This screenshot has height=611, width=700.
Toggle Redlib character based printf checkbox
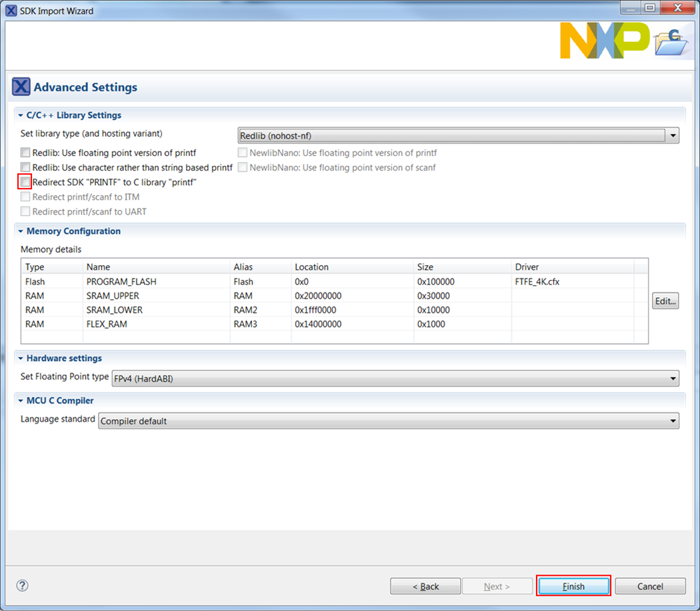pyautogui.click(x=25, y=167)
